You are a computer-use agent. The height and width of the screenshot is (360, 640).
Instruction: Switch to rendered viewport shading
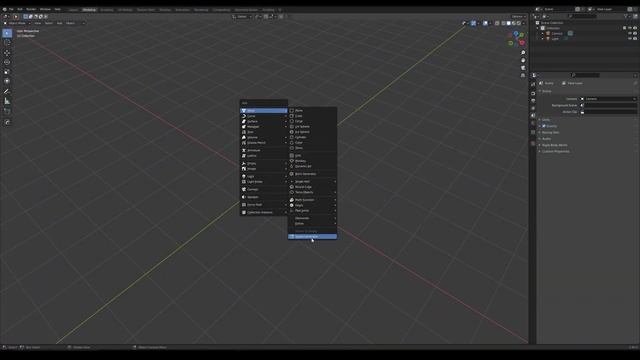(x=519, y=23)
